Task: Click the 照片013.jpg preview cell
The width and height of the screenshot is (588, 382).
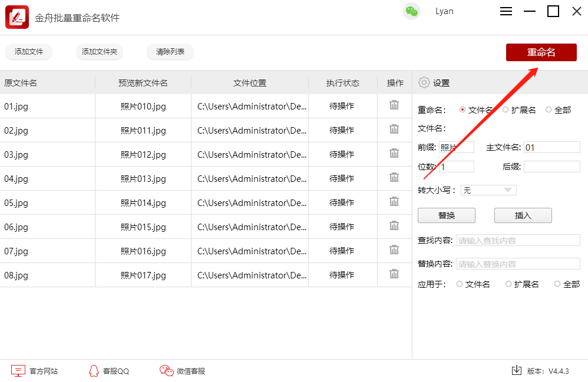Action: (x=143, y=179)
